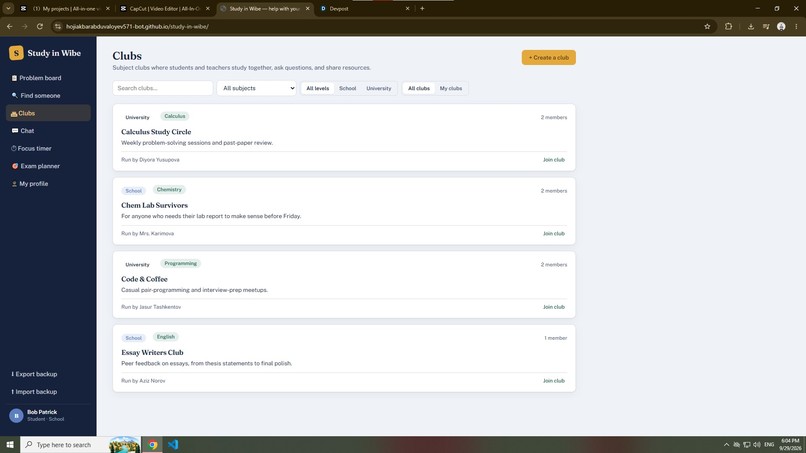Click the Study in Wibe logo icon
This screenshot has height=453, width=806.
tap(16, 53)
